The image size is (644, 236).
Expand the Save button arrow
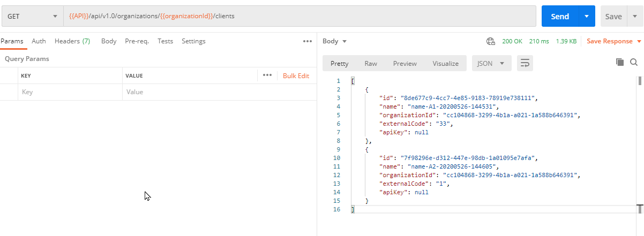628,16
